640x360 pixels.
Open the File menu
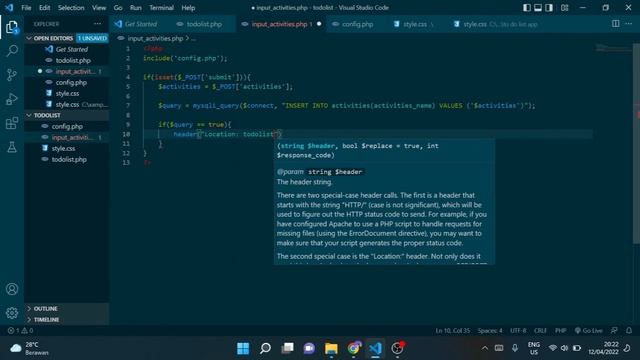point(26,8)
